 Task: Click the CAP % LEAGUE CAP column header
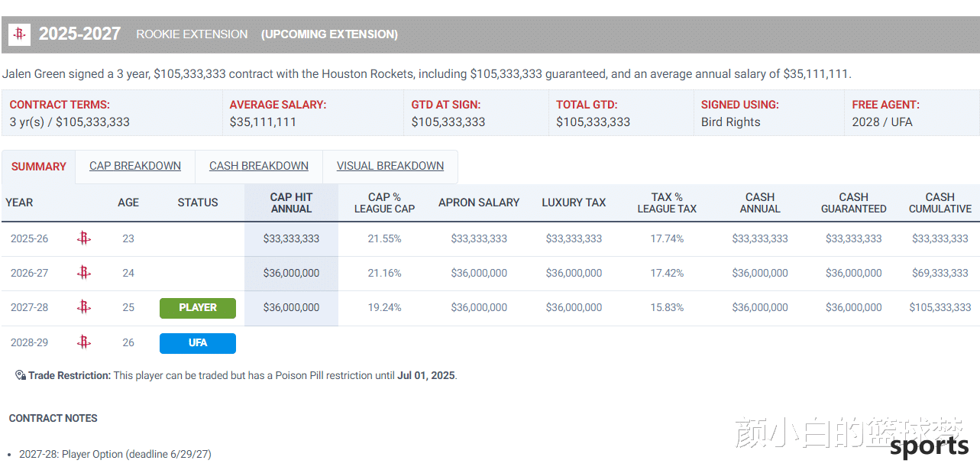(385, 203)
